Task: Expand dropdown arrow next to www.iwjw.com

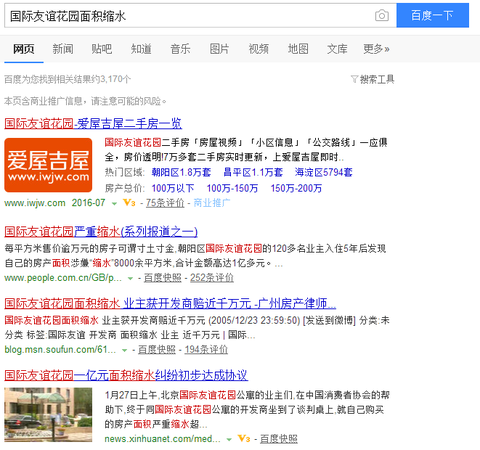Action: pos(114,203)
